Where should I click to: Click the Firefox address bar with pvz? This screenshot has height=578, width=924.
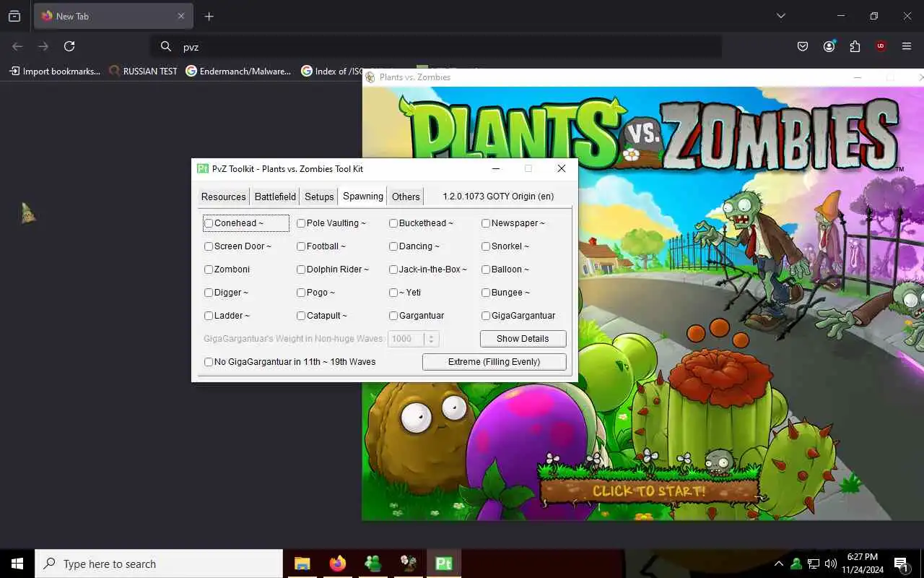click(437, 47)
